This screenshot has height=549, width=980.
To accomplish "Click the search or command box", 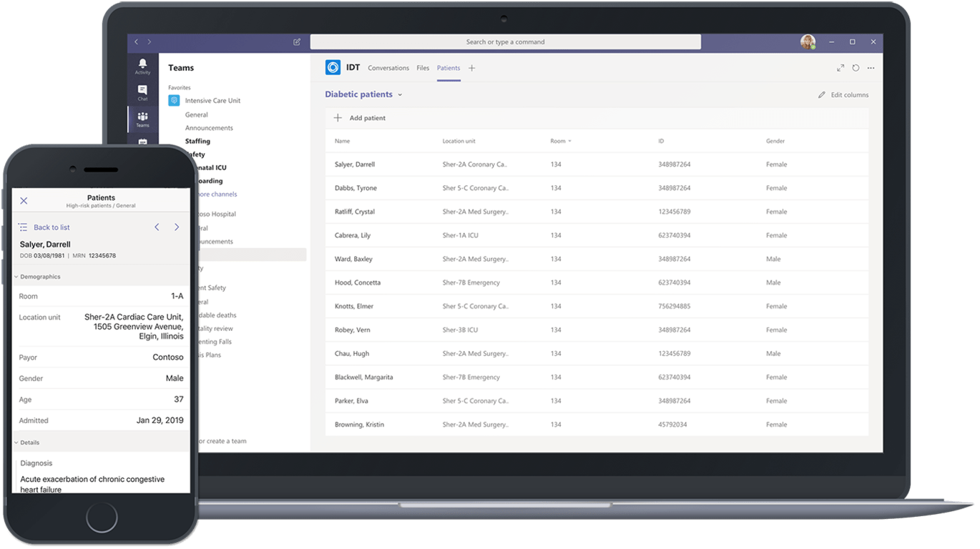I will pos(505,42).
